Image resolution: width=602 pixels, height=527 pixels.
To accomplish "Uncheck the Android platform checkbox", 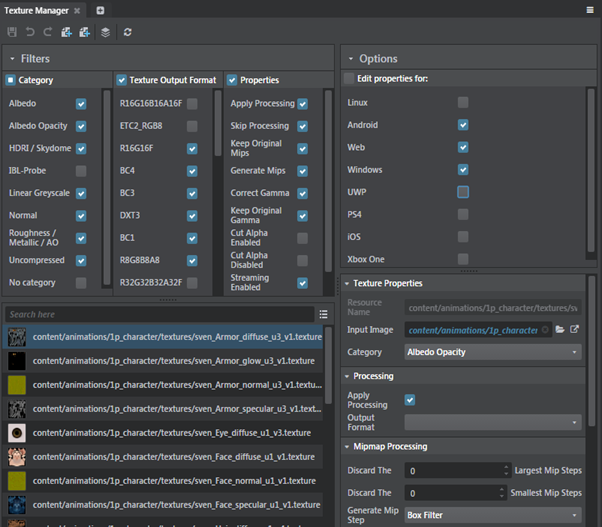I will [463, 125].
